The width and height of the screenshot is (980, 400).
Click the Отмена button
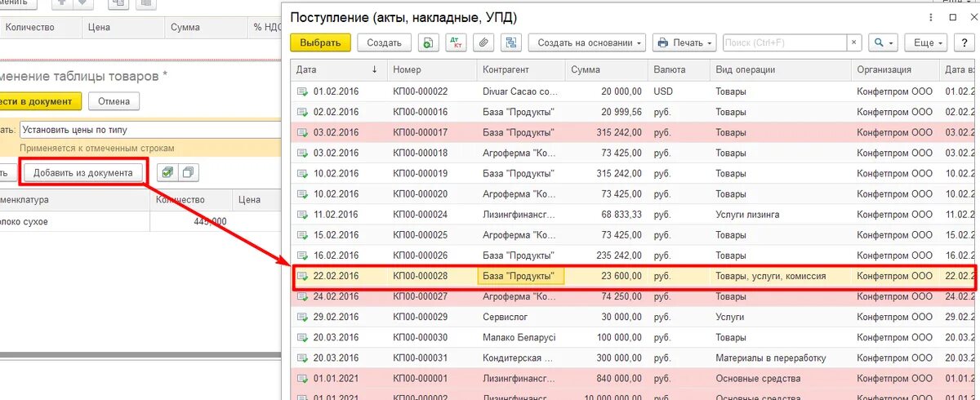[x=114, y=101]
